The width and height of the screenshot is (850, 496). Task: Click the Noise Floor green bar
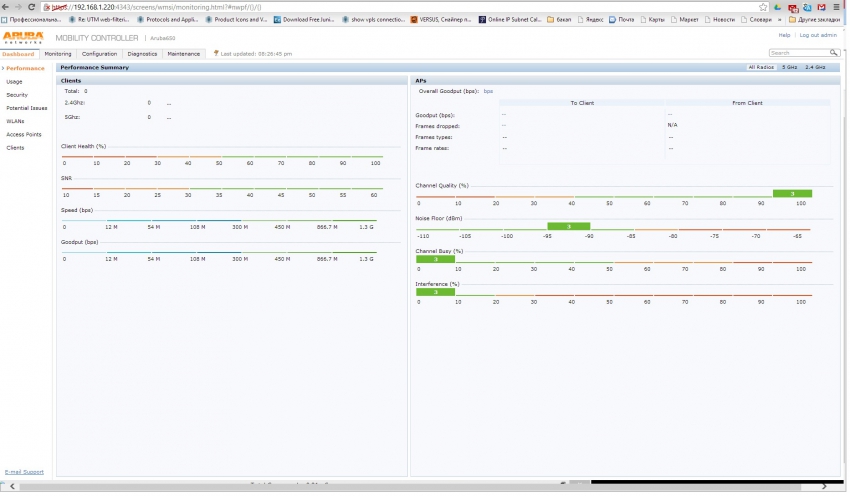tap(571, 227)
